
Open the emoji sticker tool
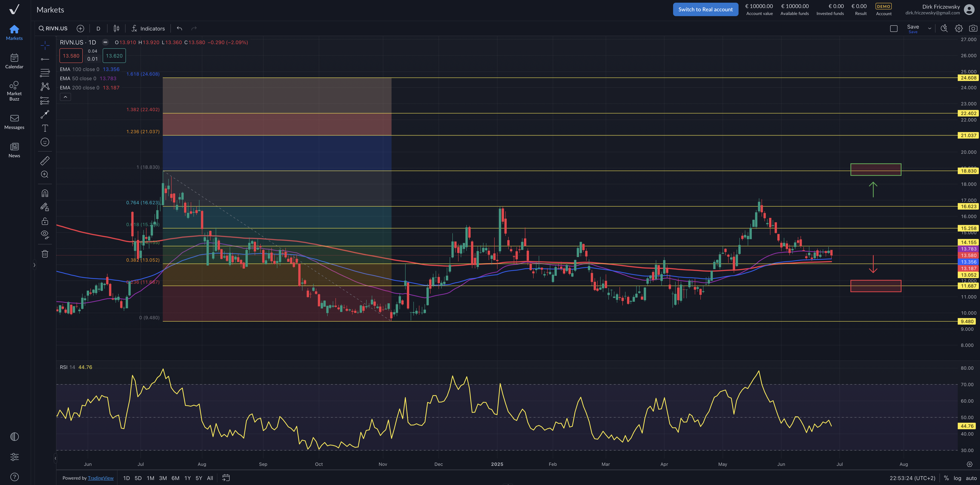(45, 142)
